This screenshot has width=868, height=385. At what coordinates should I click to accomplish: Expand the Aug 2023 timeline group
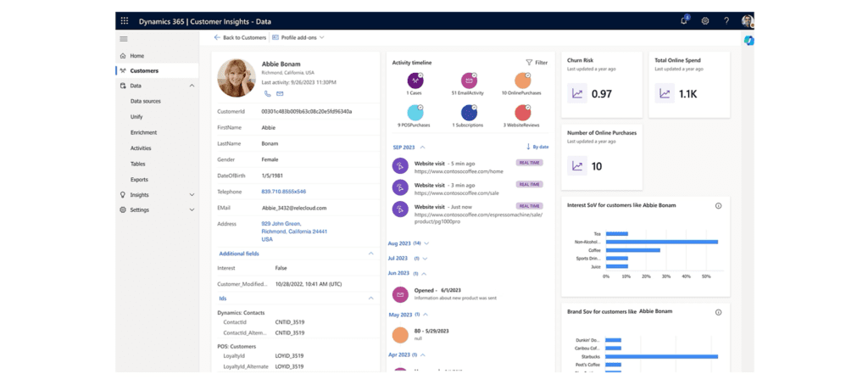pyautogui.click(x=426, y=243)
